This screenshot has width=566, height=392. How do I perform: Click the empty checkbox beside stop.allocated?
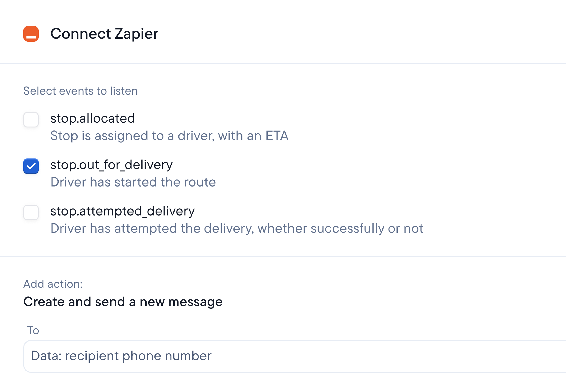click(31, 120)
